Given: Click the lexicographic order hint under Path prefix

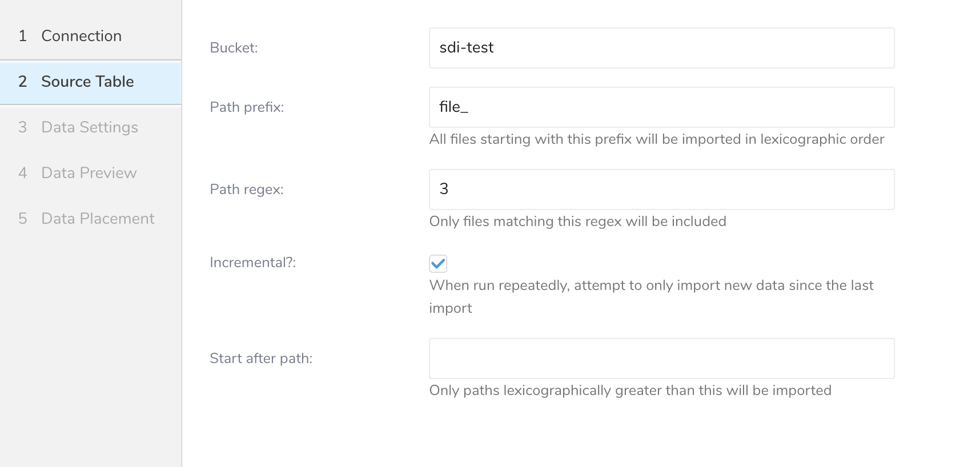Looking at the screenshot, I should point(656,139).
